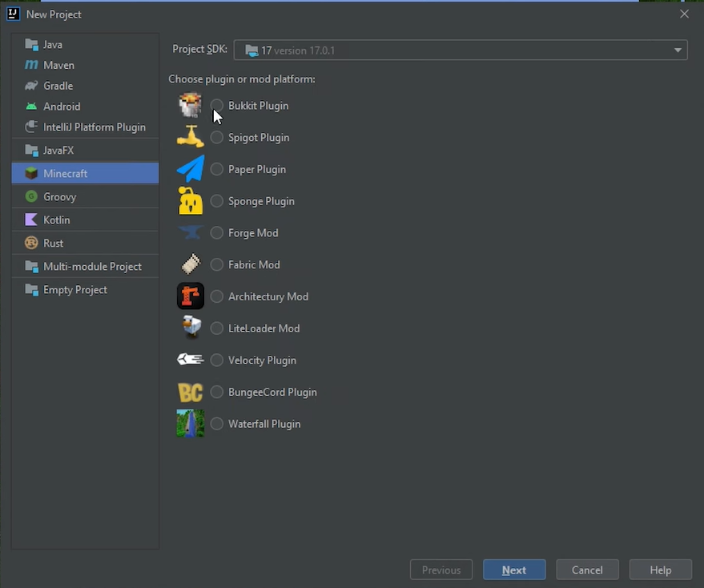Select Empty Project in the list
704x588 pixels.
[x=86, y=290]
